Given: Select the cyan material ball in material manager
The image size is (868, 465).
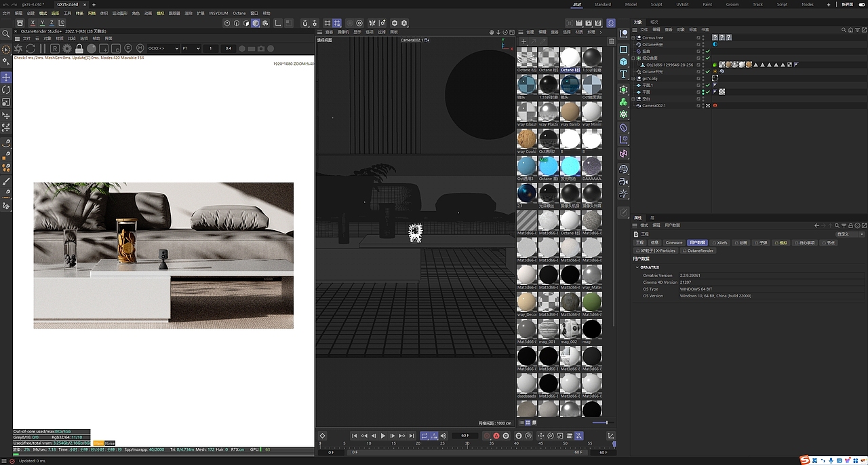Looking at the screenshot, I should [x=570, y=166].
